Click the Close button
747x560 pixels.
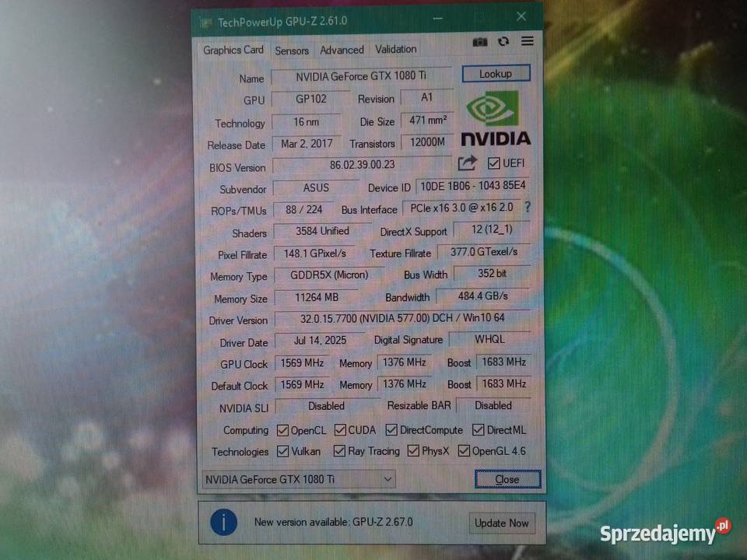click(507, 480)
